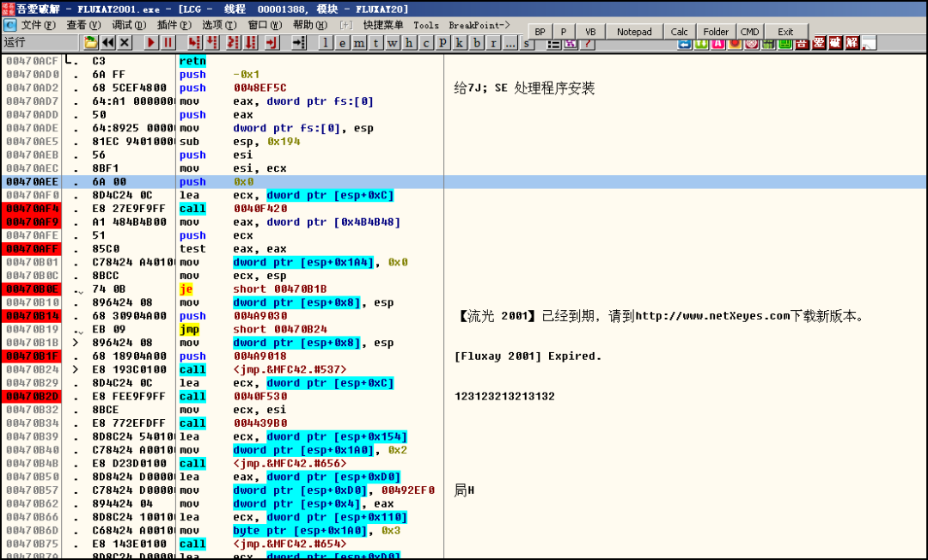Open the Memory map with M icon
928x560 pixels.
tap(358, 43)
